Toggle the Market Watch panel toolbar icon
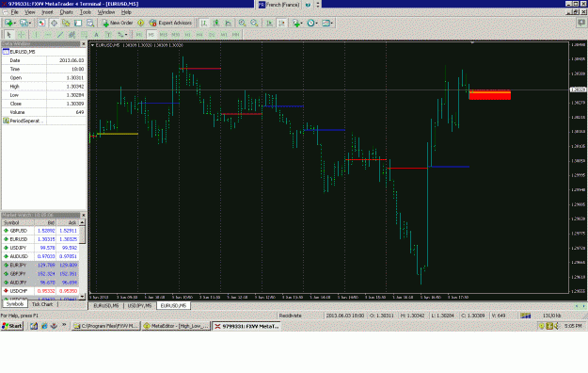Image resolution: width=588 pixels, height=373 pixels. click(41, 23)
